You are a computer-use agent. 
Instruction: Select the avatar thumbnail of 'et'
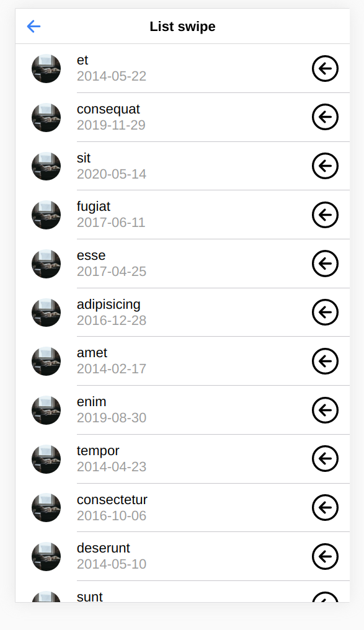pyautogui.click(x=47, y=68)
